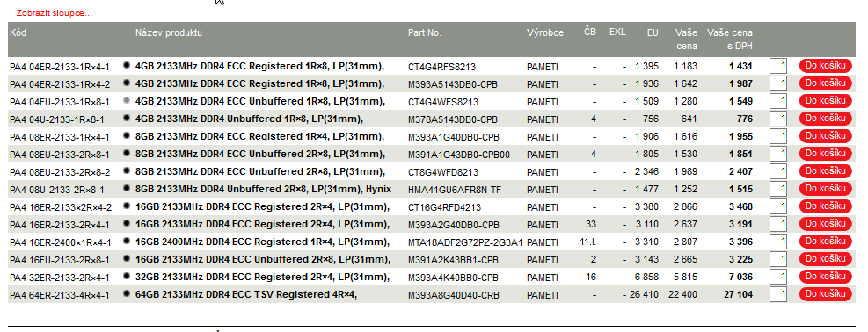Screen dimensions: 868x332
Task: Click the quantity field for CT8G4WFD8213
Action: pos(778,171)
